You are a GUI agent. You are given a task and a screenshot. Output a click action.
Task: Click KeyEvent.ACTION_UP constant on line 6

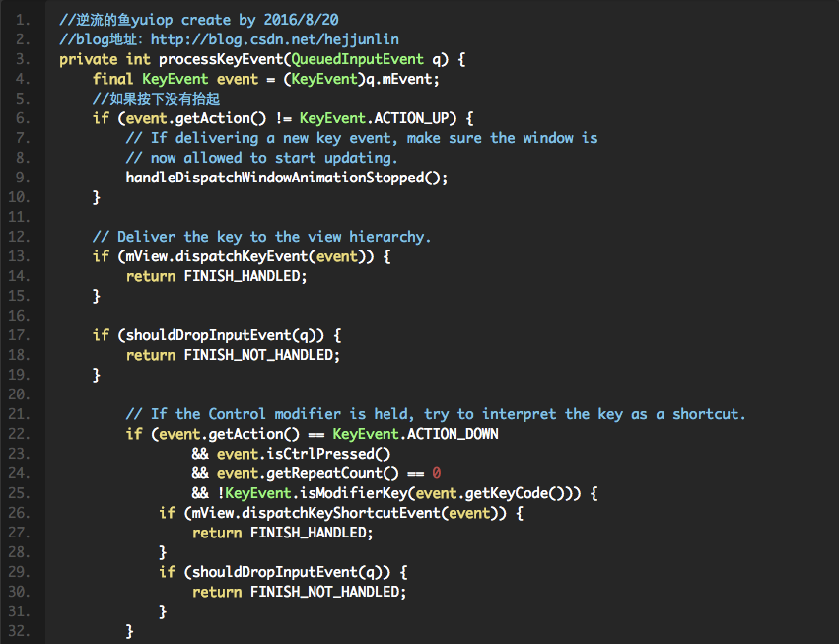pos(378,118)
